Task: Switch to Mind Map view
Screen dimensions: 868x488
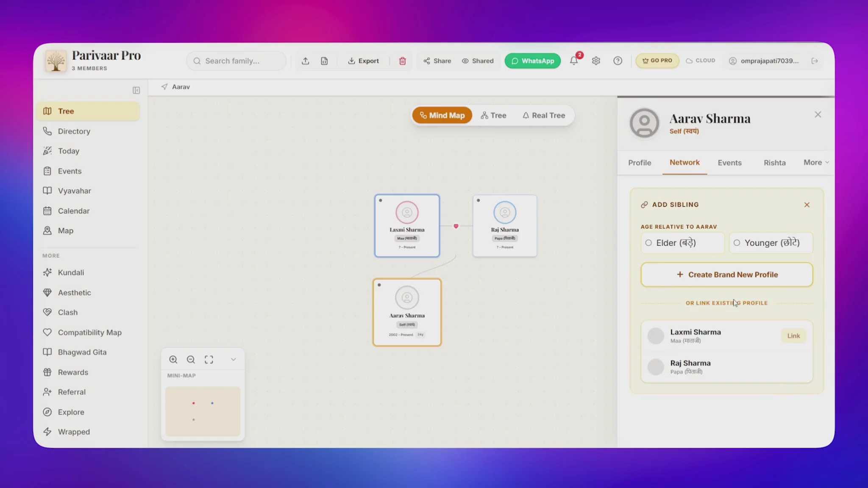Action: click(442, 115)
